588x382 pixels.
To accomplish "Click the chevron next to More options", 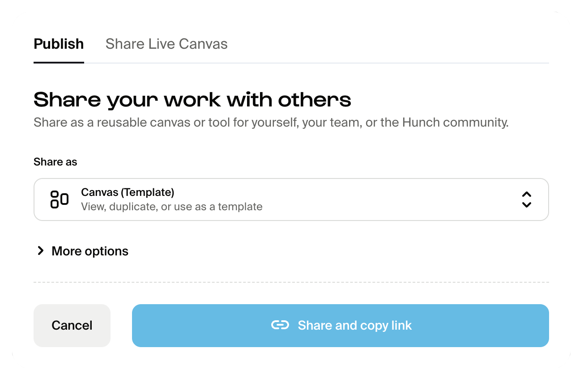I will [41, 251].
